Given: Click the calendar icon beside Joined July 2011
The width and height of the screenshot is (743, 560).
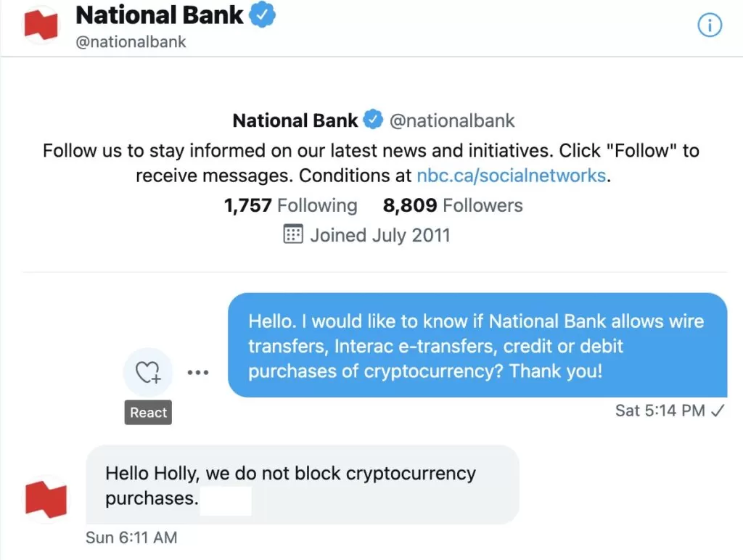Looking at the screenshot, I should coord(294,234).
